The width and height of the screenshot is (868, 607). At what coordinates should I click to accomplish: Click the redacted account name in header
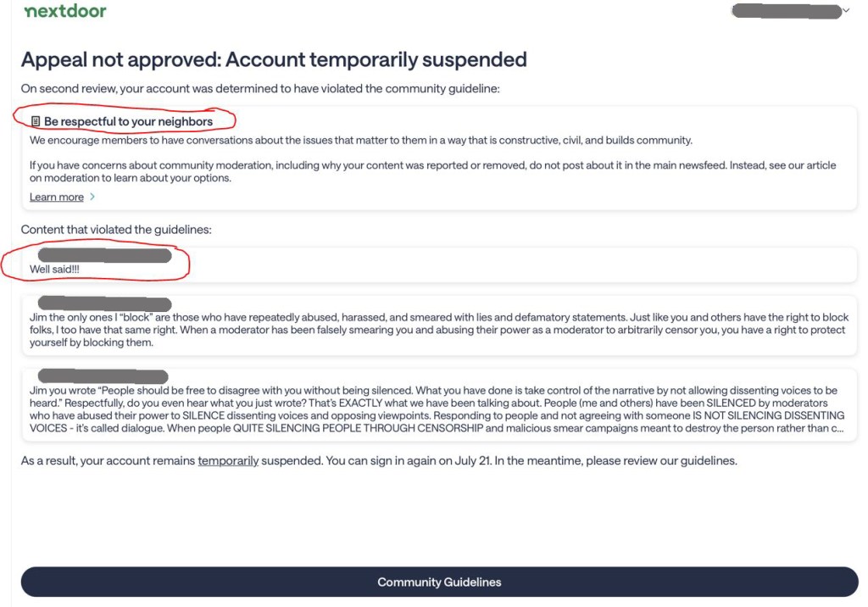(x=786, y=11)
